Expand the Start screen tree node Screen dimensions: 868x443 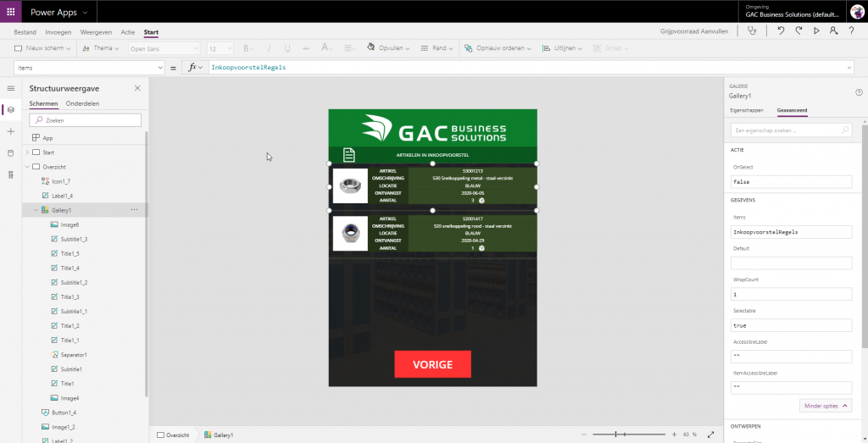click(x=26, y=152)
